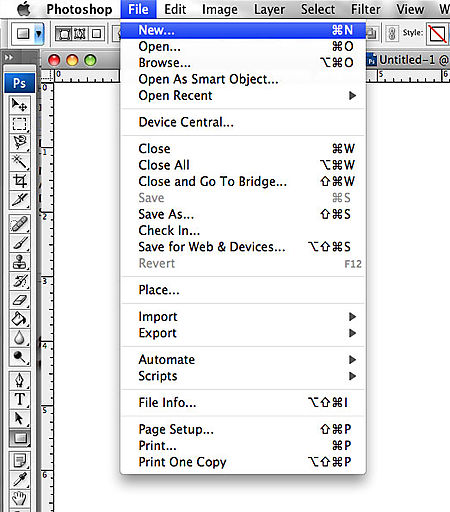Open the Apple menu
Screen dimensions: 450x512
click(x=23, y=9)
